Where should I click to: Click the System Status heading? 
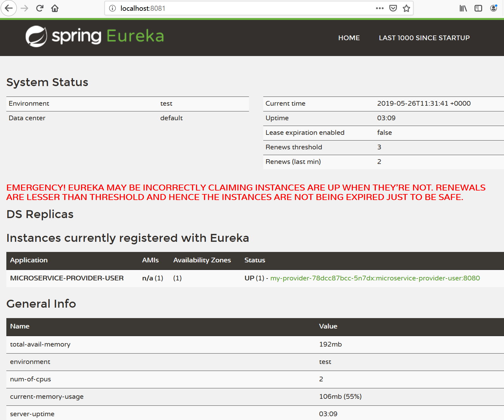tap(47, 82)
